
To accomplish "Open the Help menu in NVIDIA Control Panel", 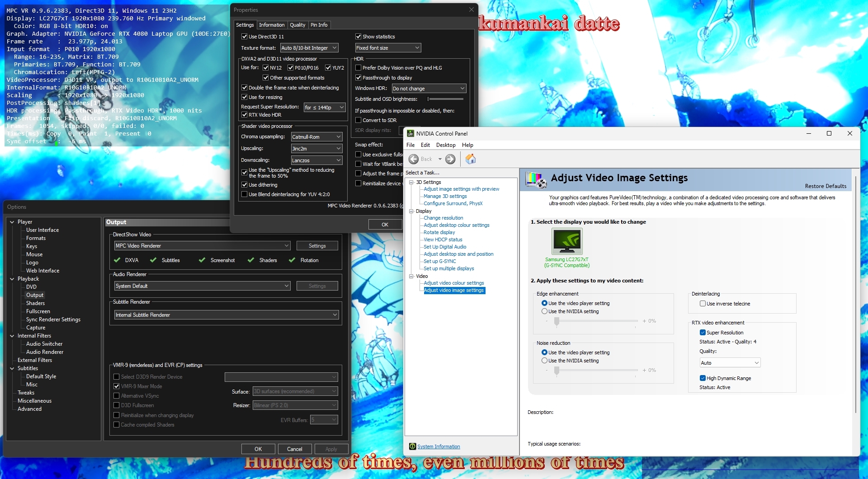I will pos(467,145).
